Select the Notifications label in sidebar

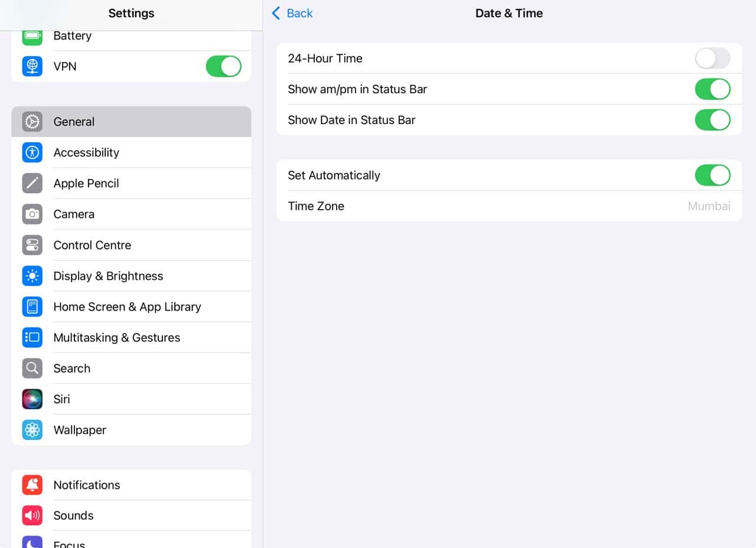click(x=87, y=485)
